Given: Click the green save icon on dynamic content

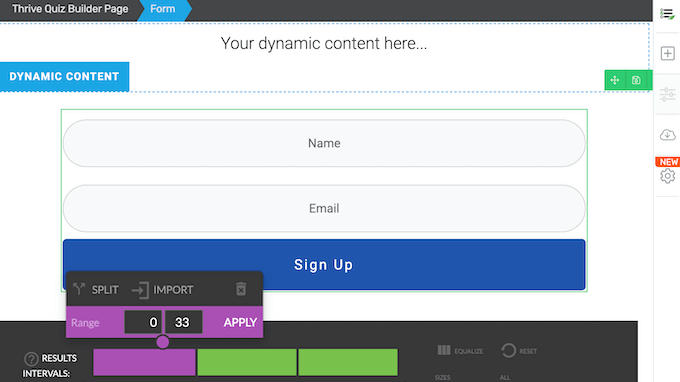Looking at the screenshot, I should point(636,80).
